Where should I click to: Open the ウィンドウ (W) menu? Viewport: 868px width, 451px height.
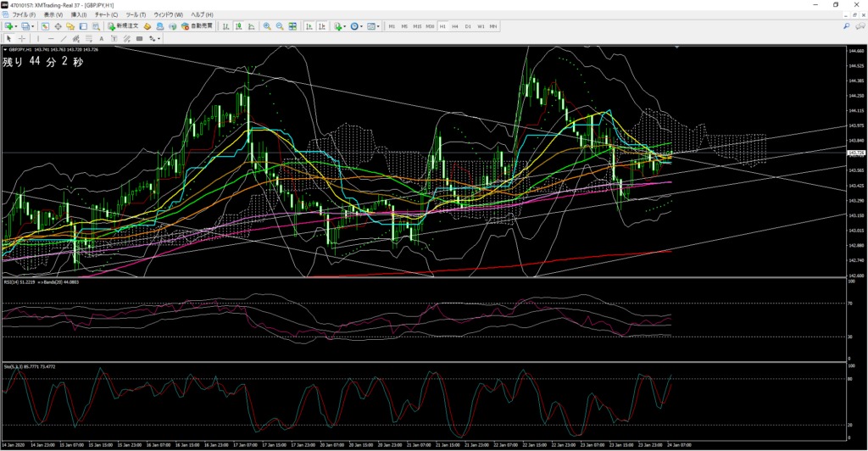point(168,15)
